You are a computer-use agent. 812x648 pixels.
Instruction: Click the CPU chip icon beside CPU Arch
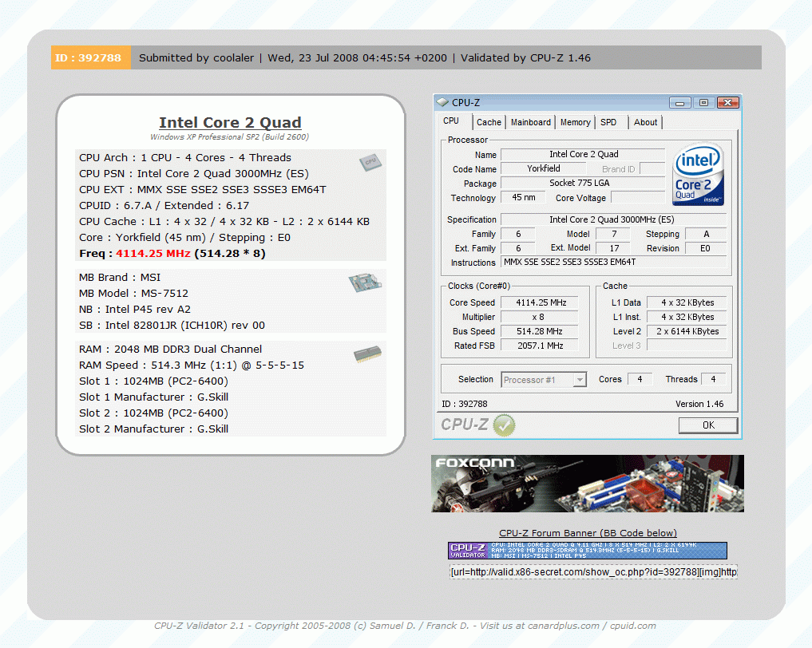[x=370, y=162]
